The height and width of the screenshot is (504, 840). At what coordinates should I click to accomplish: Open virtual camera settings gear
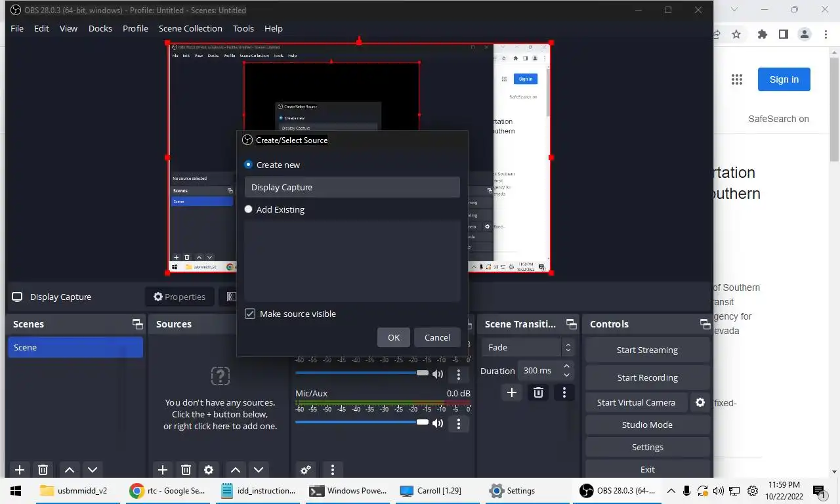(700, 402)
